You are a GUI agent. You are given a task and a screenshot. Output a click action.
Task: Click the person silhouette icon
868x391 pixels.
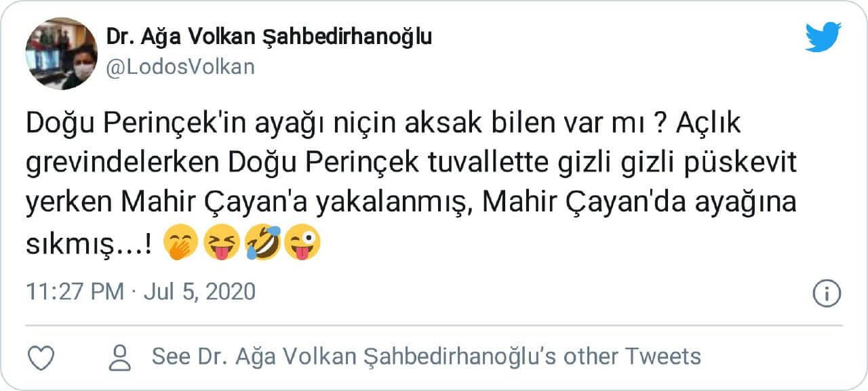(x=122, y=357)
